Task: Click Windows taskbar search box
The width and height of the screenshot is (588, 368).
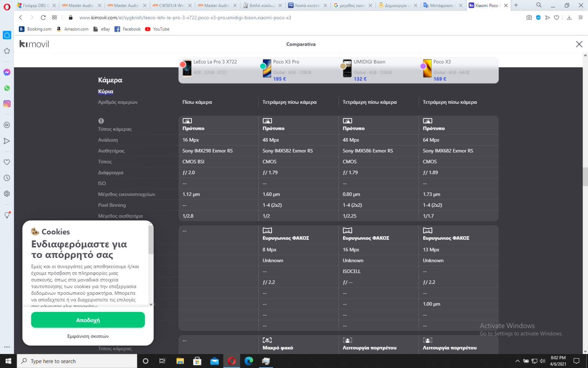Action: coord(77,361)
